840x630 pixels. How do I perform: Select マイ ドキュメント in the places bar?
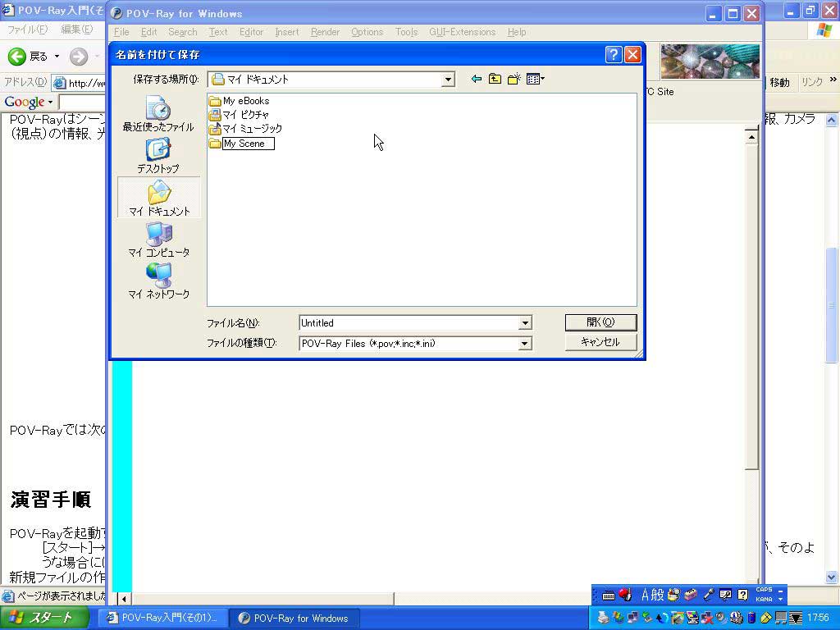click(x=158, y=198)
